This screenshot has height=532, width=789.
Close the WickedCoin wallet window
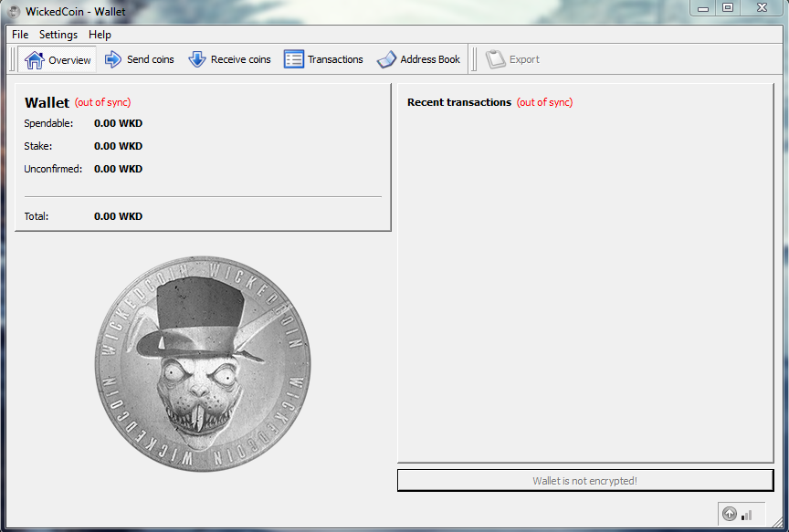click(x=762, y=8)
